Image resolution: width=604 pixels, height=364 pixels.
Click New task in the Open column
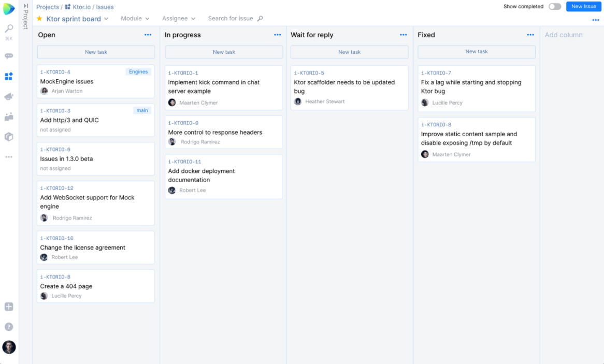(96, 52)
